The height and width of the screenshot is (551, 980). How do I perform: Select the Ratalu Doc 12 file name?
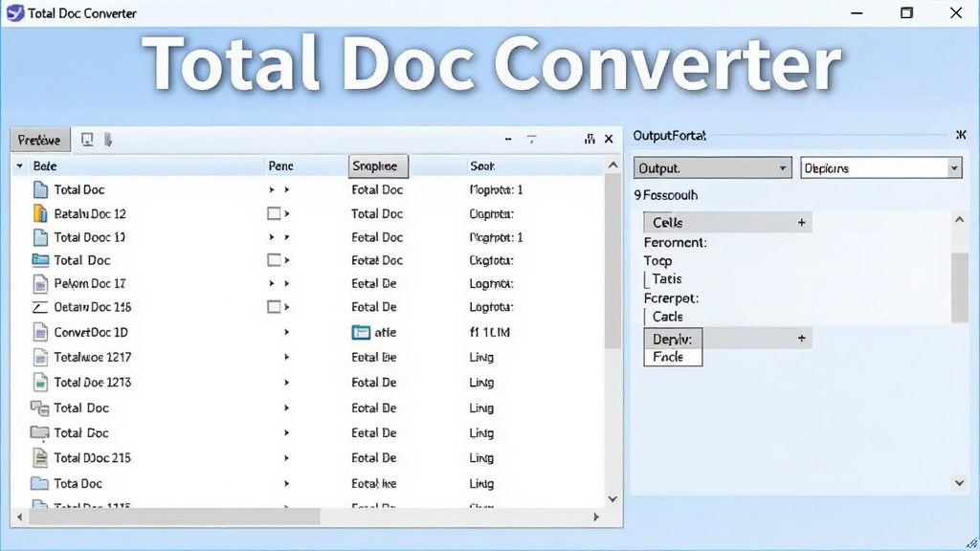tap(90, 213)
